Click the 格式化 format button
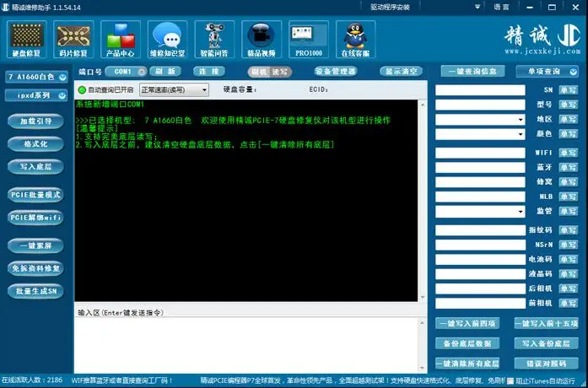The width and height of the screenshot is (588, 388). pyautogui.click(x=35, y=144)
